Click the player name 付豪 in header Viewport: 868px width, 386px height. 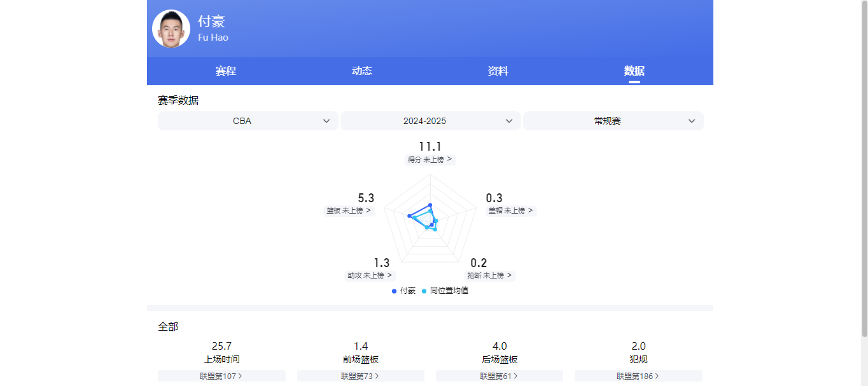coord(211,21)
